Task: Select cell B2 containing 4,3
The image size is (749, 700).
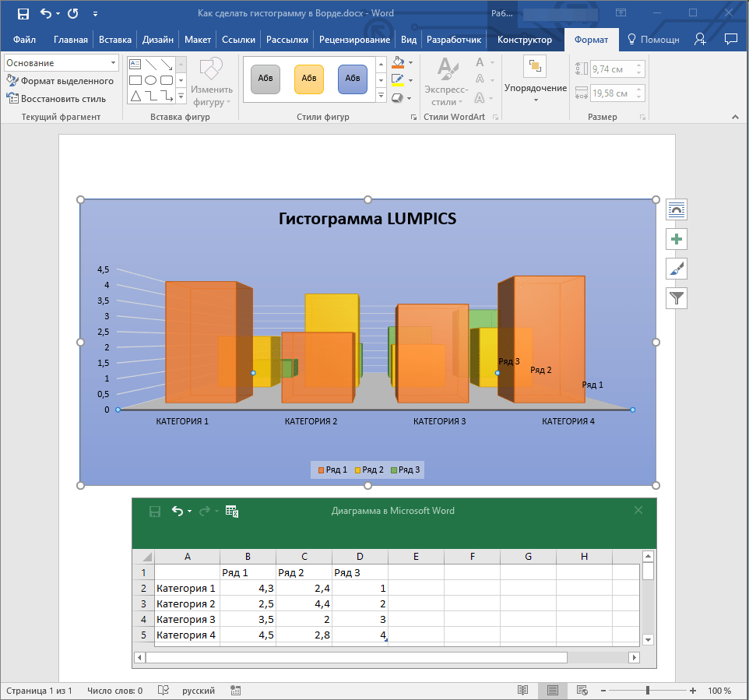Action: (248, 588)
